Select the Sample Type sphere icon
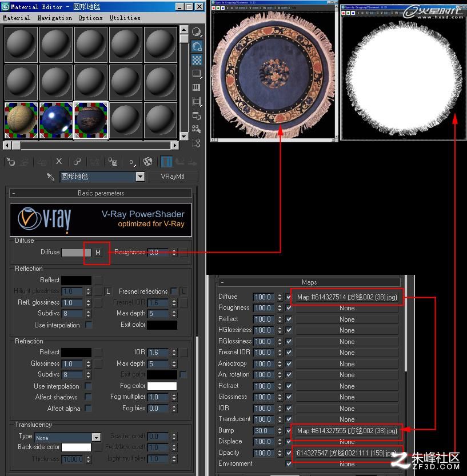This screenshot has height=476, width=467. point(197,32)
